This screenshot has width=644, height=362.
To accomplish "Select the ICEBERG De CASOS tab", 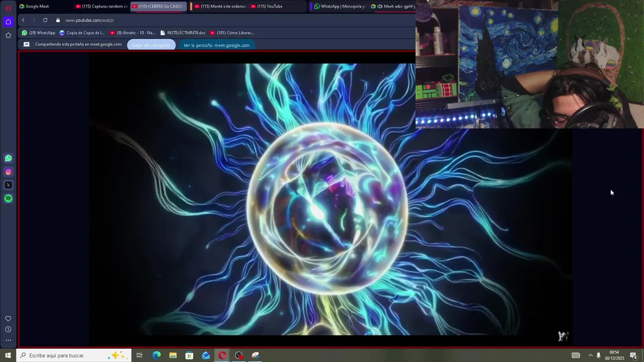I will pos(158,7).
